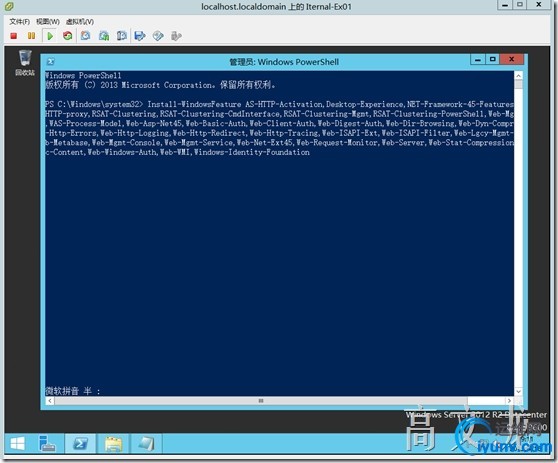Select the Recycle Bin desktop icon
The image size is (558, 463).
pyautogui.click(x=25, y=63)
